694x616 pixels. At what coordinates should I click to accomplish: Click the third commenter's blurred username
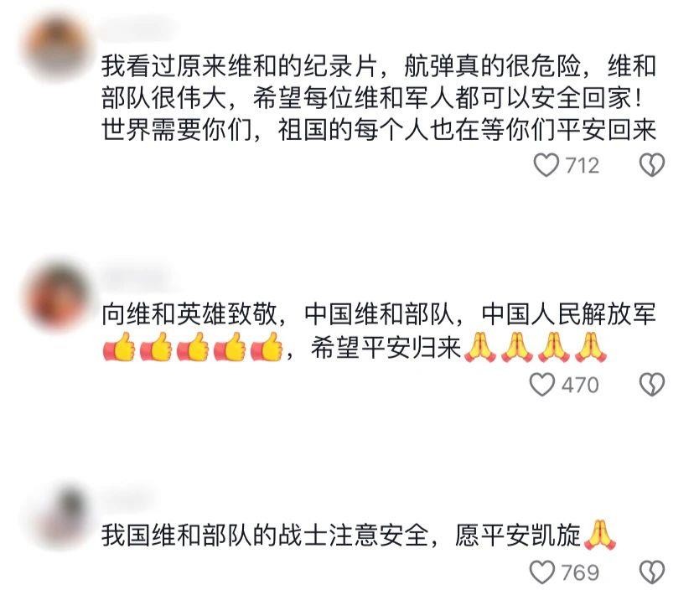(x=128, y=498)
